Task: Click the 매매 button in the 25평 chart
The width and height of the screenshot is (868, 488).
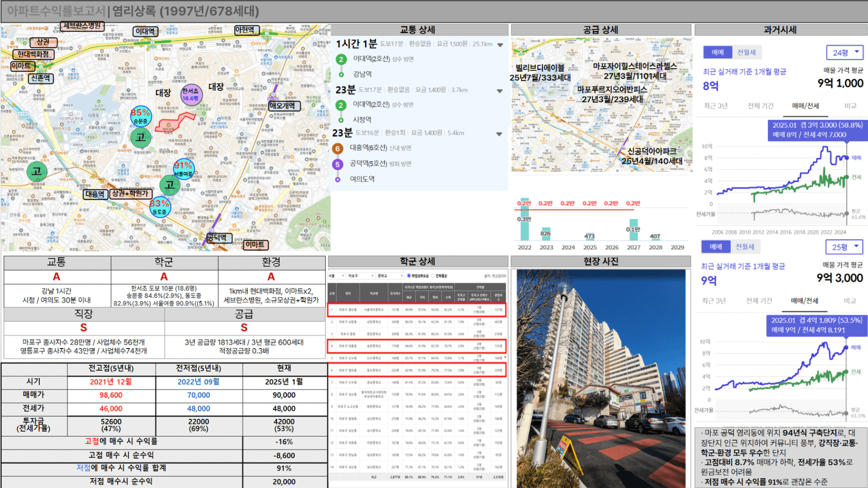Action: pos(715,247)
